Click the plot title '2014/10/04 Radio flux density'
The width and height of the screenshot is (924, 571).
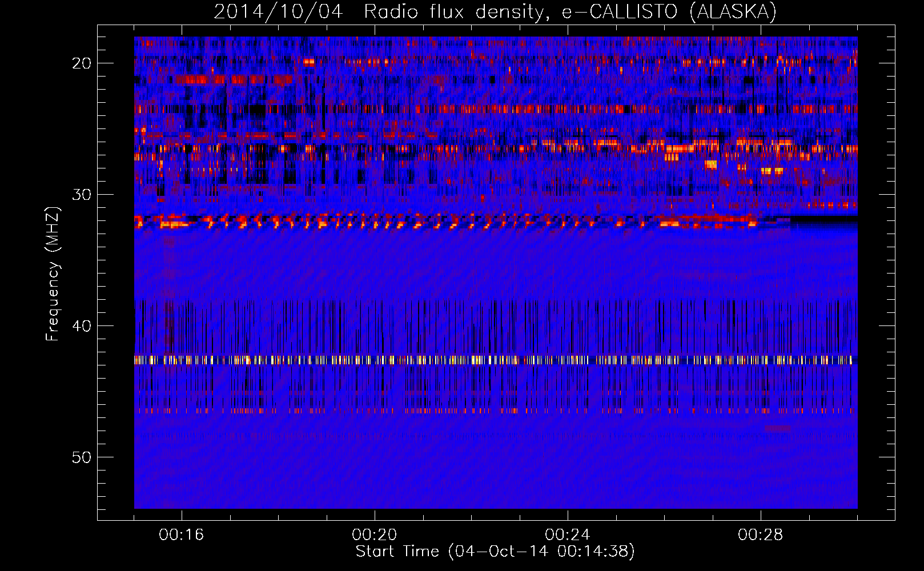[x=495, y=11]
